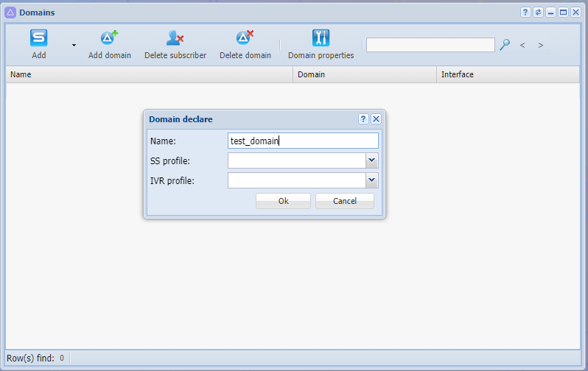Sort by the Interface column header
Screen dimensions: 588x371
point(508,74)
